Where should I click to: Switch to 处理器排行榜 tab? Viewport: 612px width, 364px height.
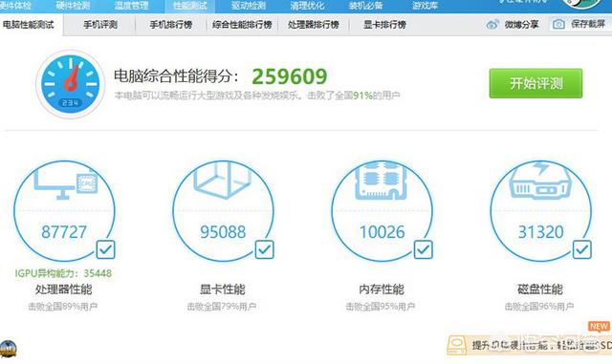coord(313,25)
